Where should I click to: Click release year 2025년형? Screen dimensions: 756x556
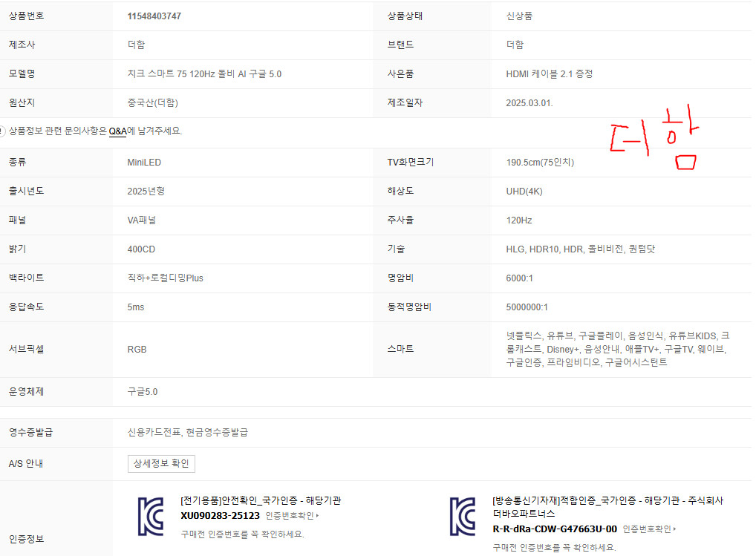(146, 192)
